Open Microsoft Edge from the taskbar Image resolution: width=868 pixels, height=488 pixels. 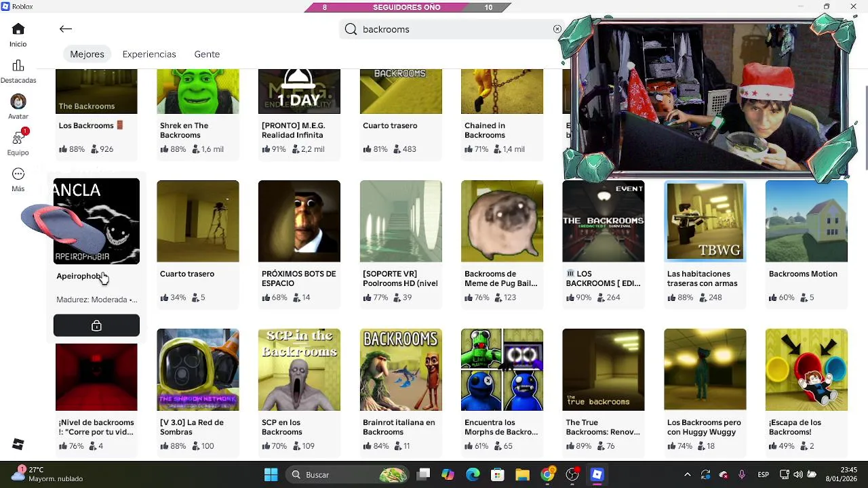[473, 474]
